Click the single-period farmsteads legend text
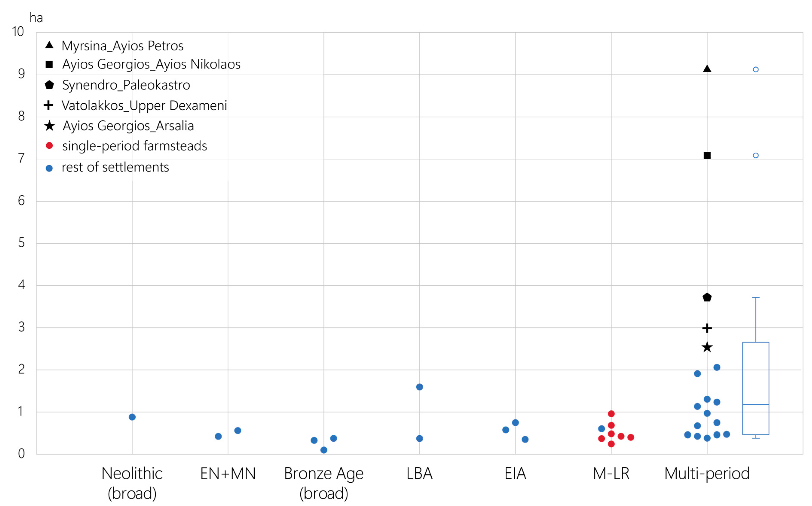 [x=135, y=146]
